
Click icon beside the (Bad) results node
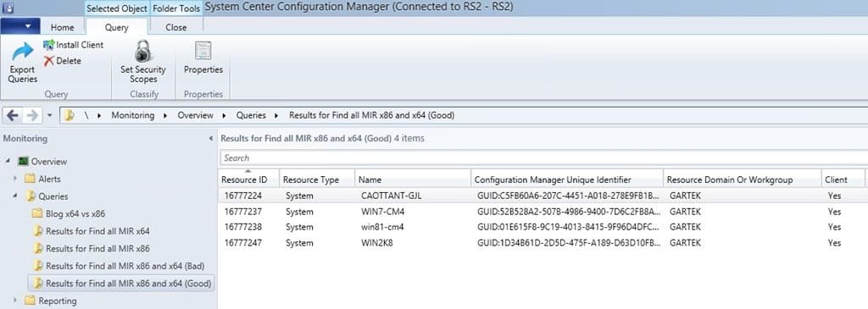coord(37,265)
